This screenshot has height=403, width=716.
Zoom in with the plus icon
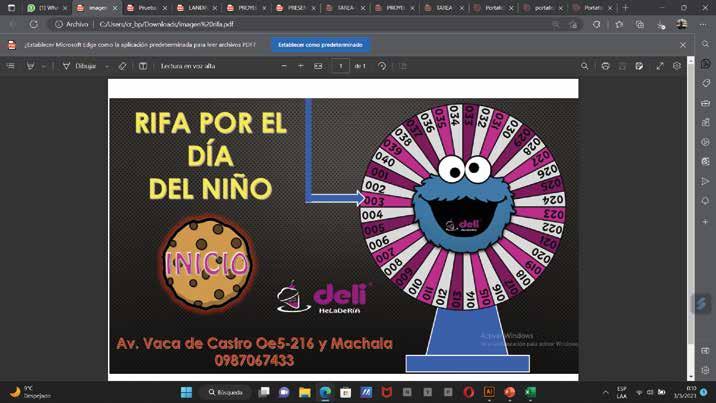point(300,66)
